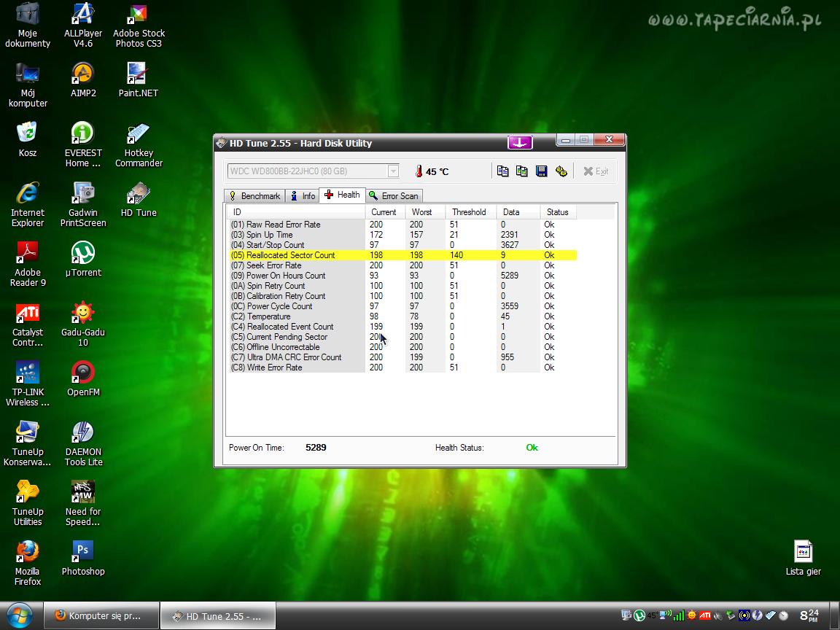The width and height of the screenshot is (840, 630).
Task: Switch to the Error Scan tab
Action: (394, 195)
